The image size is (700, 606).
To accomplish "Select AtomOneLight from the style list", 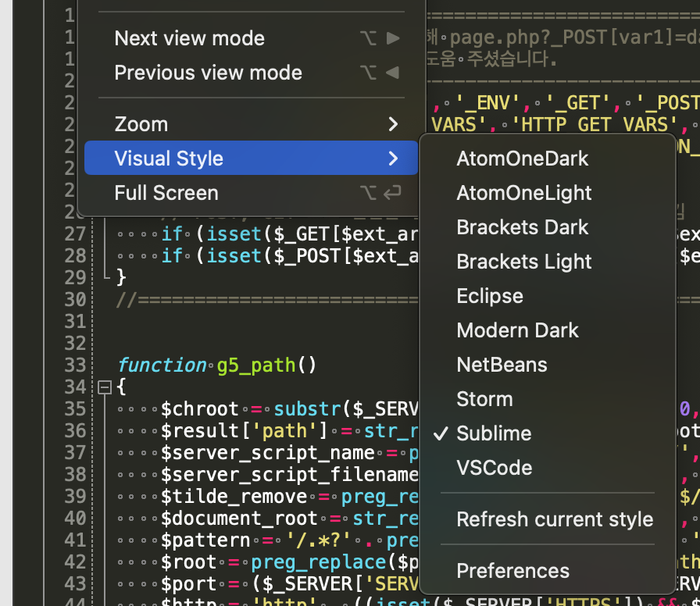I will [523, 193].
